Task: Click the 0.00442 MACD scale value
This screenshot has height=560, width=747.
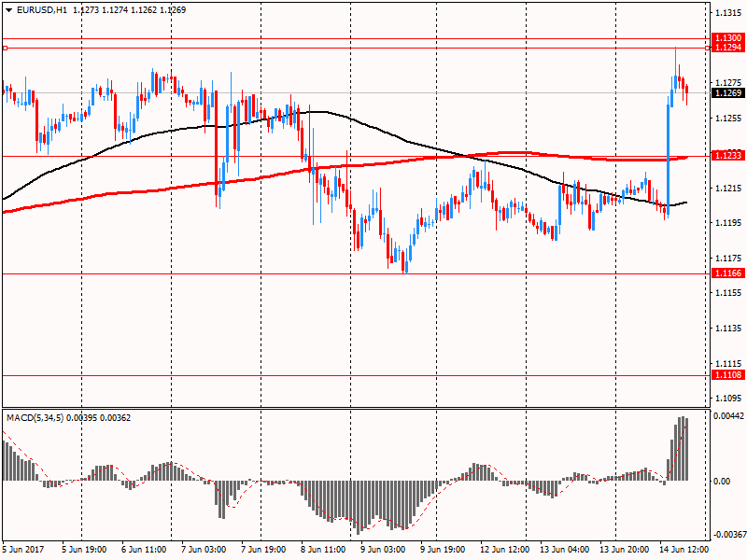Action: (x=728, y=416)
